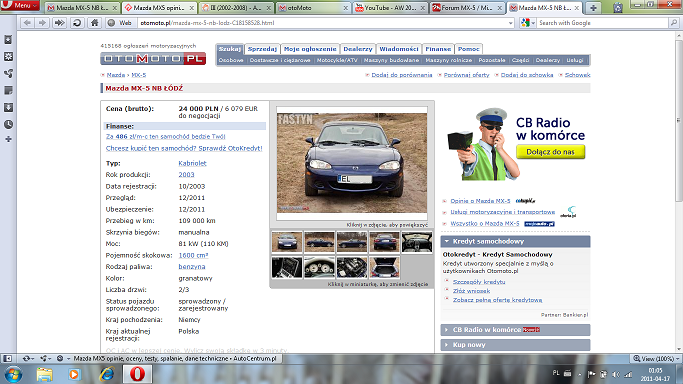Open Windows Explorer from the taskbar
This screenshot has height=384, width=683.
[44, 374]
